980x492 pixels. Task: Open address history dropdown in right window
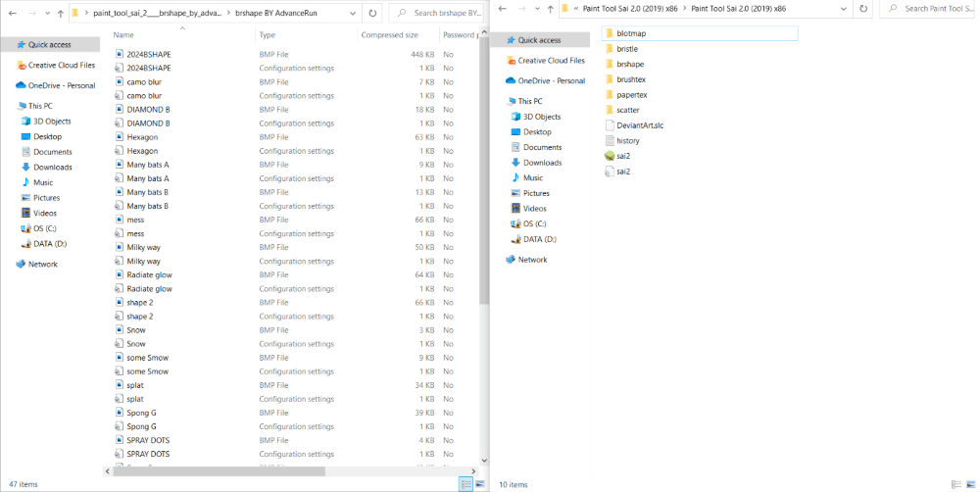click(844, 9)
